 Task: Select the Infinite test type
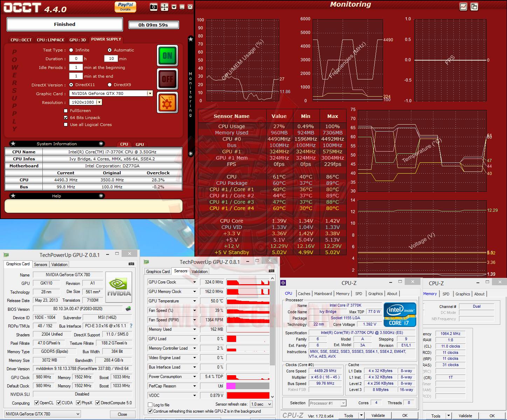[71, 50]
